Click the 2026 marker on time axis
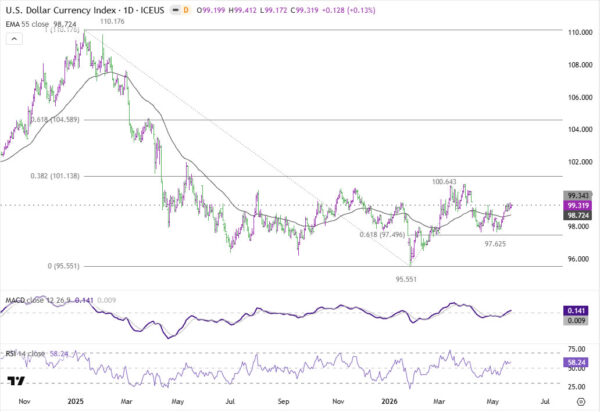The width and height of the screenshot is (600, 412). click(390, 401)
